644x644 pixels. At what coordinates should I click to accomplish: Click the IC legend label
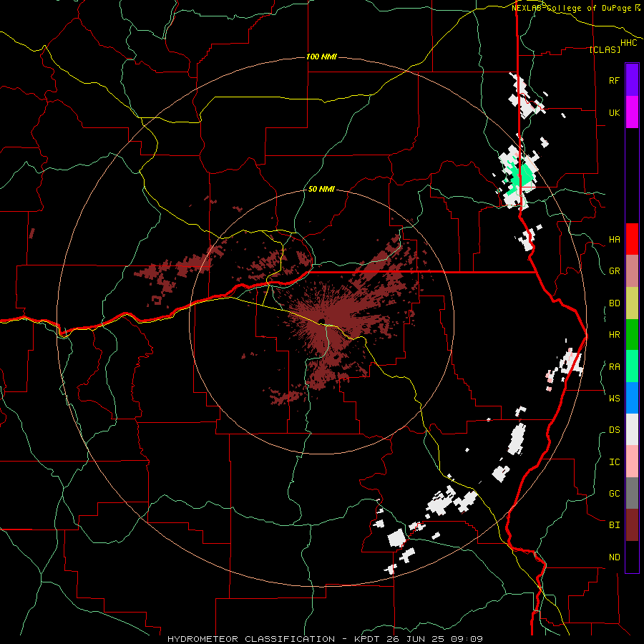614,462
